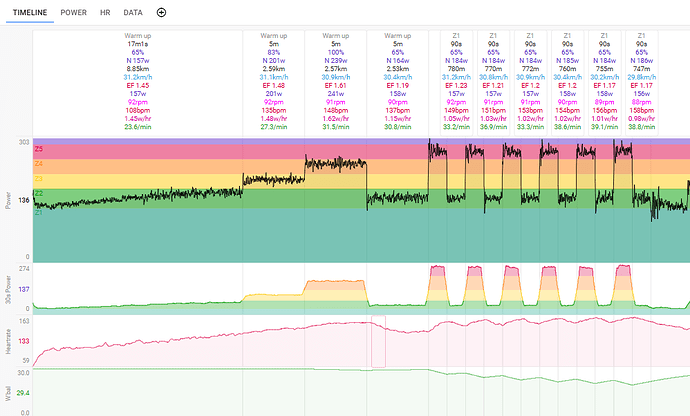Select the DATA tab

coord(132,12)
